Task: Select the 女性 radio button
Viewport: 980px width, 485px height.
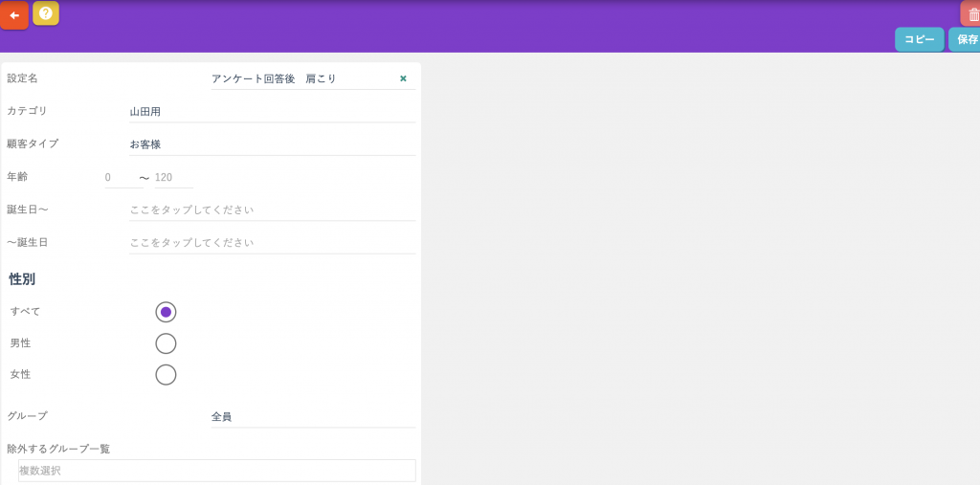Action: tap(166, 375)
